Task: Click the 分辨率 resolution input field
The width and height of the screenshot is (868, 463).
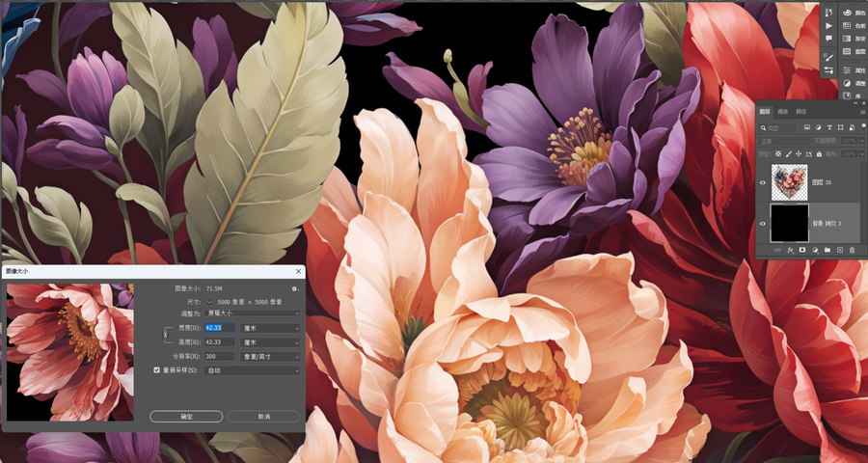Action: coord(220,357)
